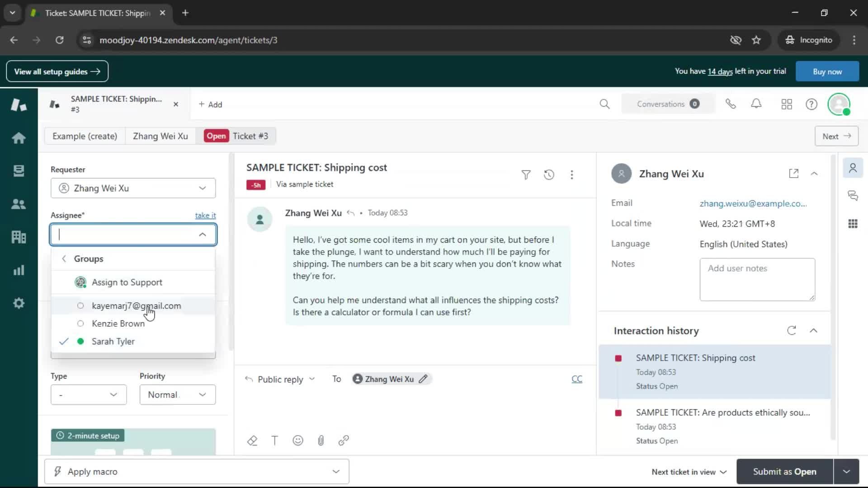Close the SAMPLE TICKET tab

point(176,104)
